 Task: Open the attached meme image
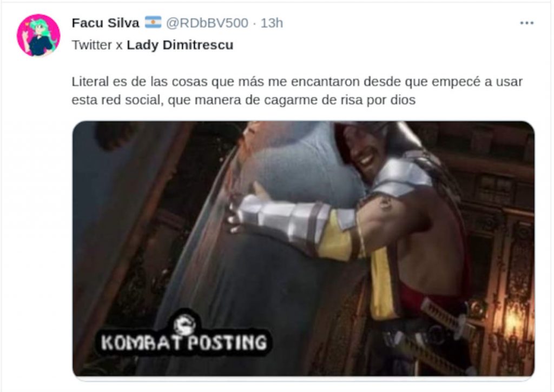304,249
